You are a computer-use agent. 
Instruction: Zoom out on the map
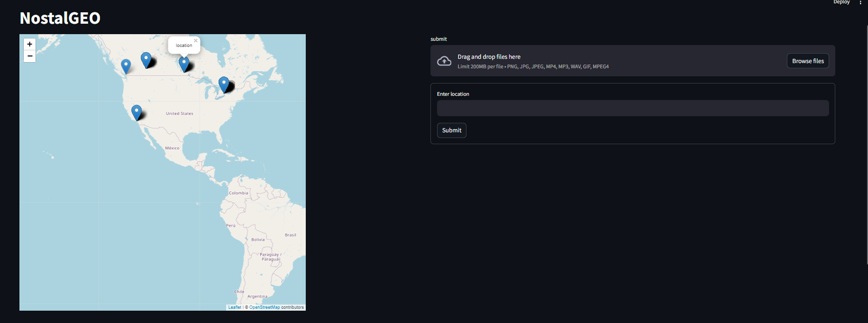click(29, 56)
